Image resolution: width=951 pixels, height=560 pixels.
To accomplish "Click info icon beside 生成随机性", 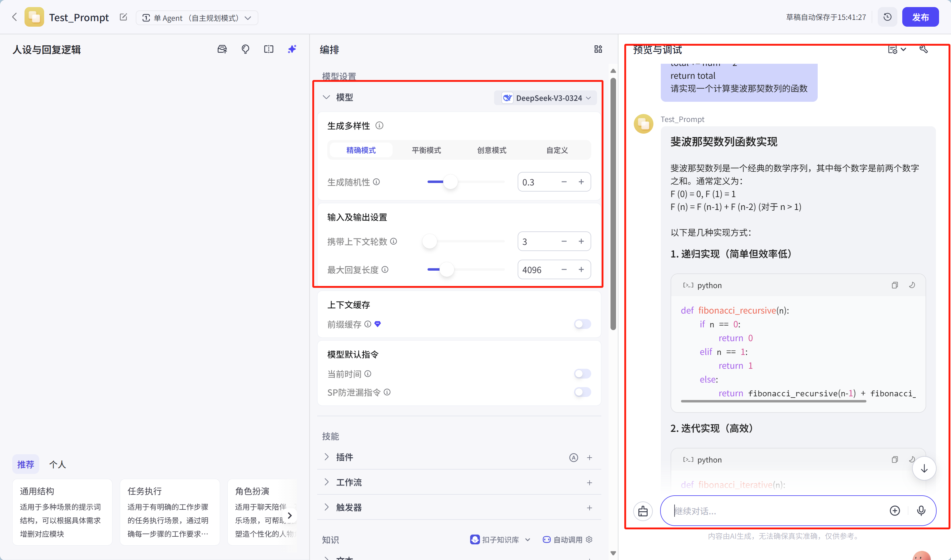I will (x=376, y=181).
